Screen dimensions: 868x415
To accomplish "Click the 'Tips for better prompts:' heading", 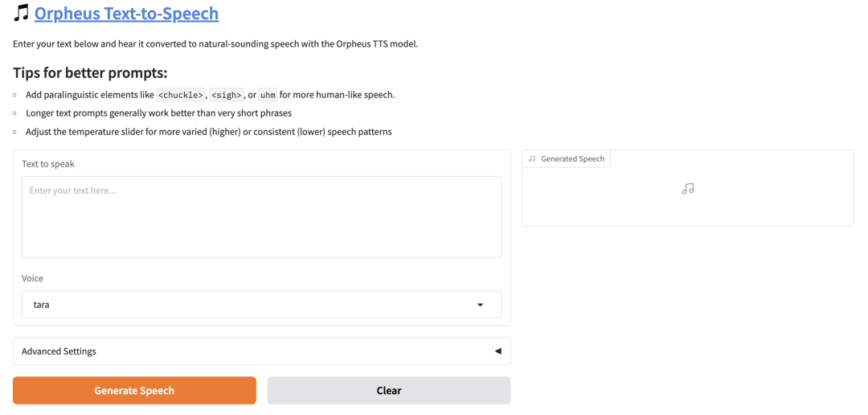I will [90, 73].
